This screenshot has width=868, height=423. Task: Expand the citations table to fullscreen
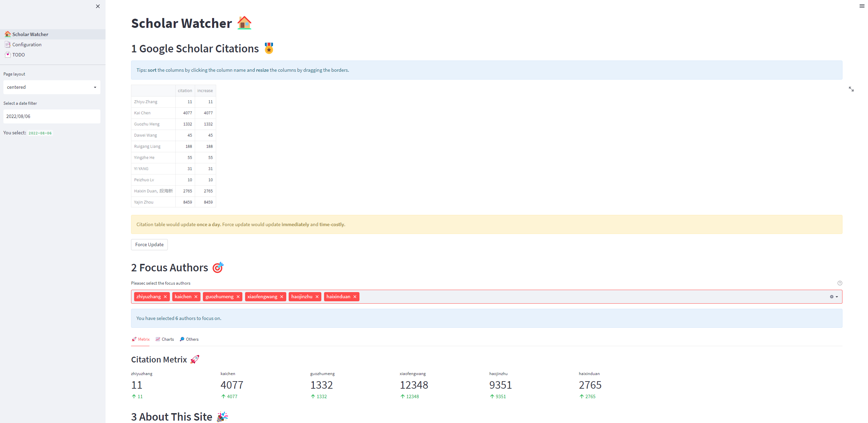coord(851,89)
